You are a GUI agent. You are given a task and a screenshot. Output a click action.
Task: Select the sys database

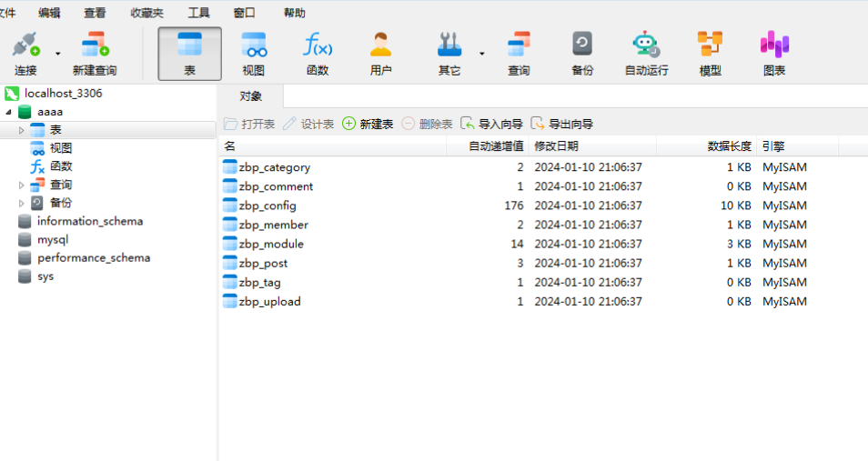45,276
